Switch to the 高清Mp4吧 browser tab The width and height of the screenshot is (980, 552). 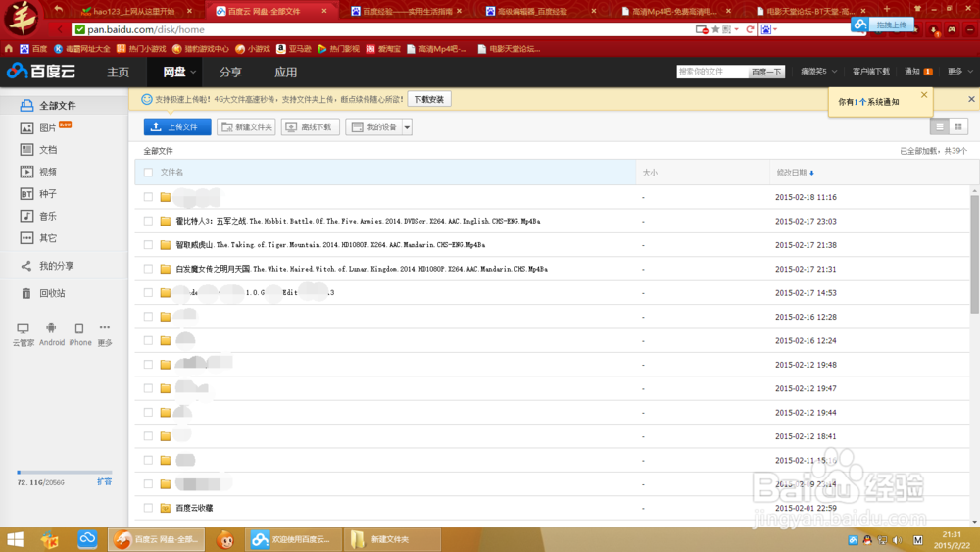click(x=675, y=11)
